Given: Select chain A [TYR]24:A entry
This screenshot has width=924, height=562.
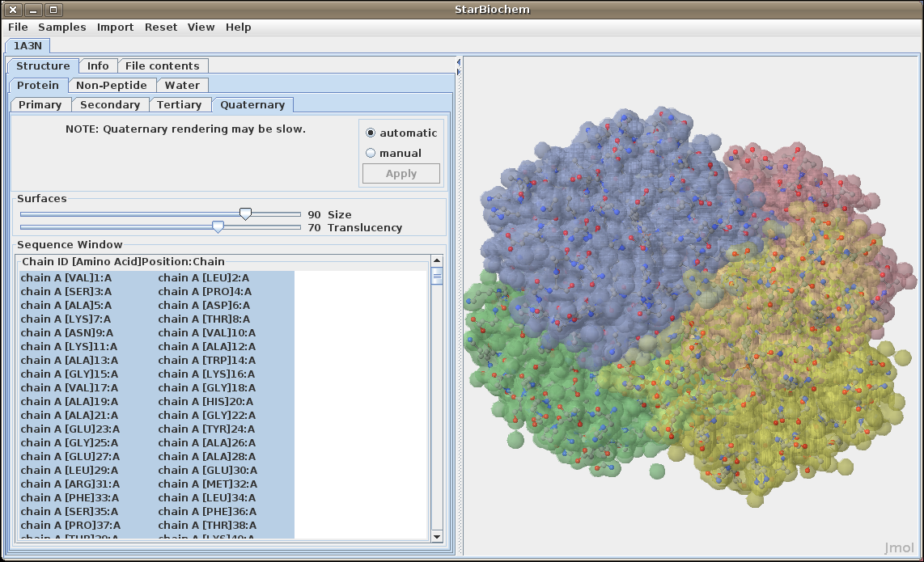Looking at the screenshot, I should coord(206,429).
